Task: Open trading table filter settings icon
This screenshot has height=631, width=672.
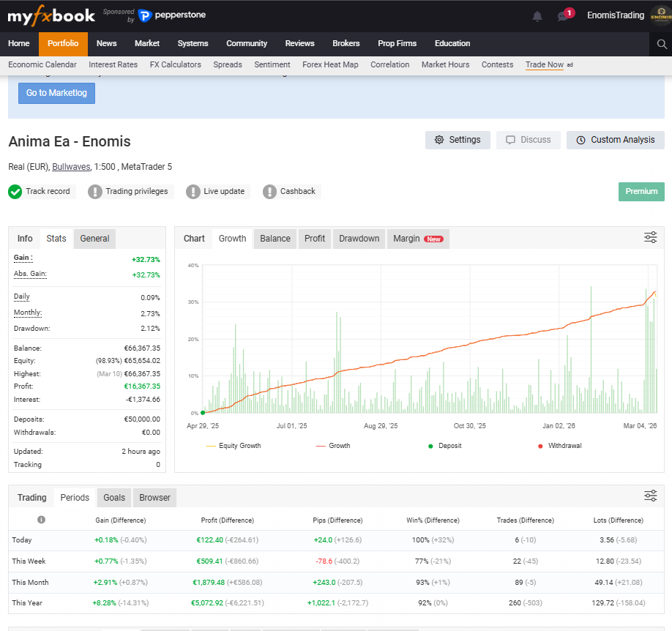Action: 650,496
